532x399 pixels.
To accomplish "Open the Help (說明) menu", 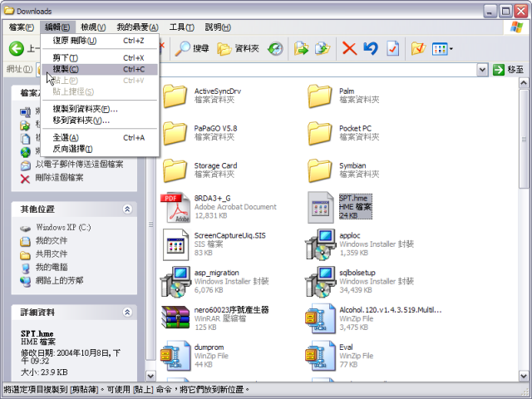I will coord(218,27).
